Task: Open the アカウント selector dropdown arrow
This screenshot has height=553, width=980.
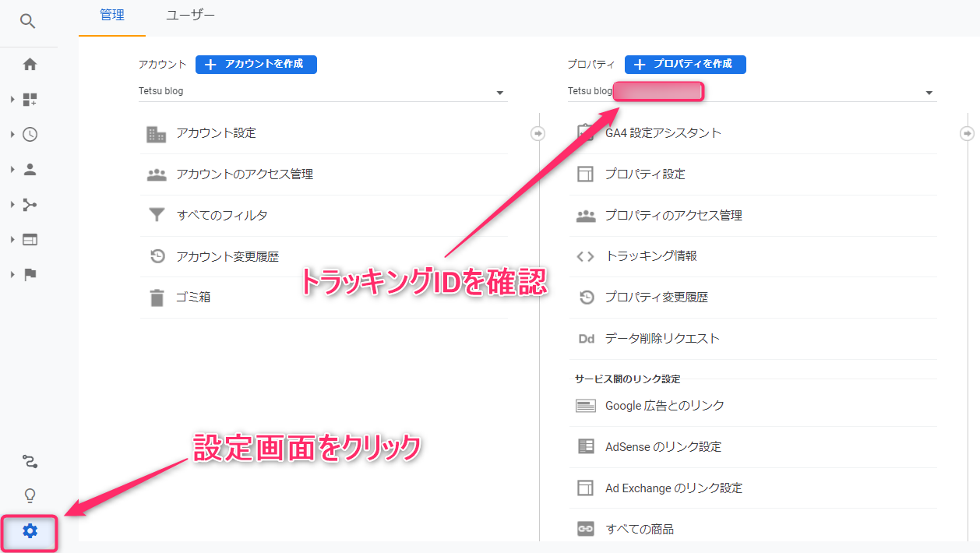Action: tap(500, 92)
